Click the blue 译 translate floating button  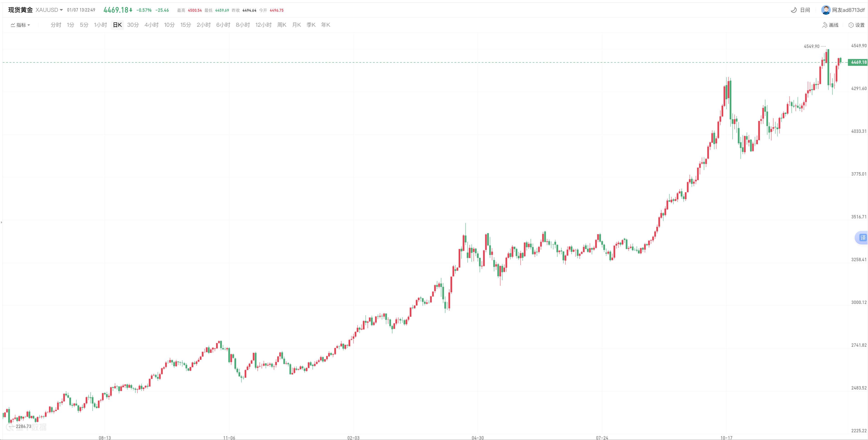click(862, 237)
